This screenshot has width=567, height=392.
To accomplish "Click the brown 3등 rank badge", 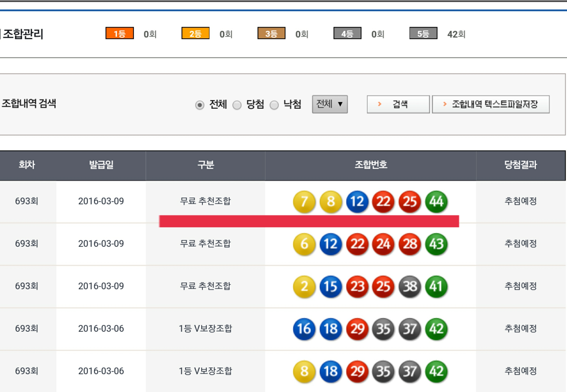I will pos(271,33).
